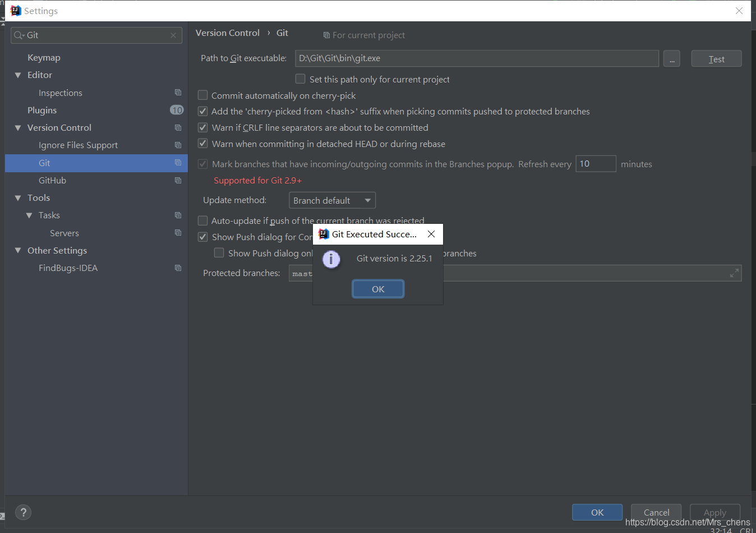Screen dimensions: 756x533
Task: Select Ignore Files Support settings
Action: [78, 145]
